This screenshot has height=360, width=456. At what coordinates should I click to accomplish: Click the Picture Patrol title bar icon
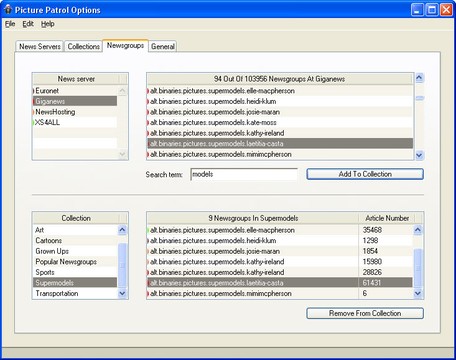click(8, 9)
